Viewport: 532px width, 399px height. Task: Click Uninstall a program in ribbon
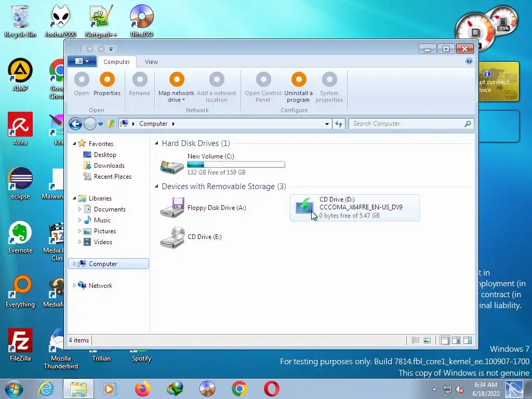pos(299,87)
